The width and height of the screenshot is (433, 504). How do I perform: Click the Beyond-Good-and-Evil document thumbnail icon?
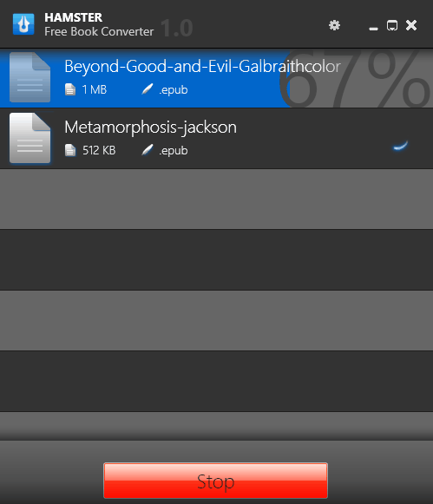[x=30, y=77]
